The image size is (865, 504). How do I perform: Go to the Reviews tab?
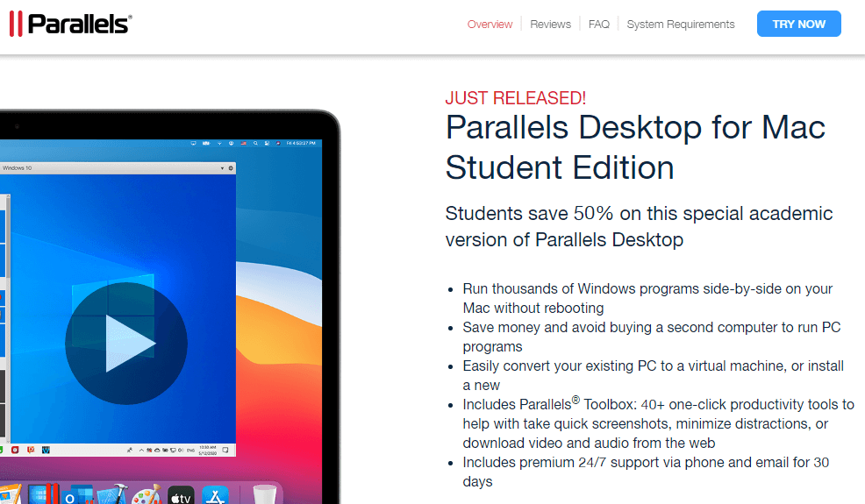click(550, 25)
